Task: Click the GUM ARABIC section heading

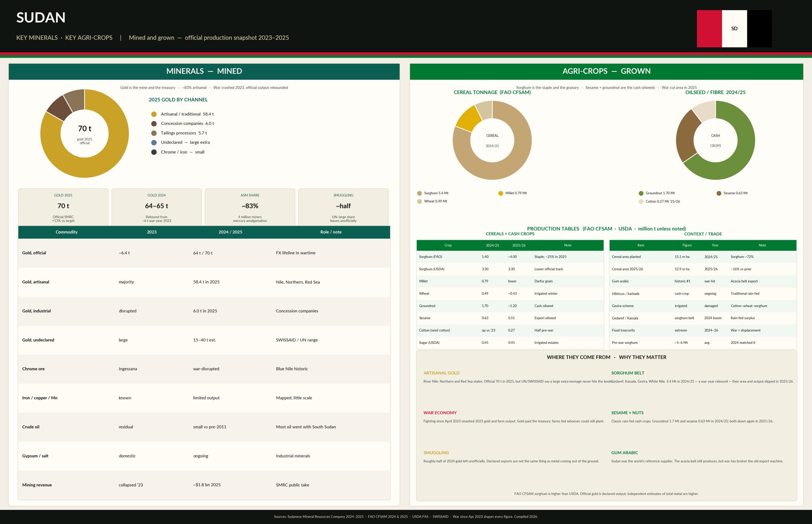Action: tap(624, 453)
